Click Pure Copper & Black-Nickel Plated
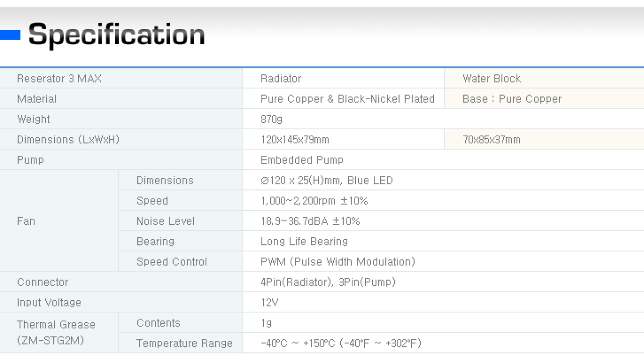Viewport: 644px width, 363px height. coord(348,99)
